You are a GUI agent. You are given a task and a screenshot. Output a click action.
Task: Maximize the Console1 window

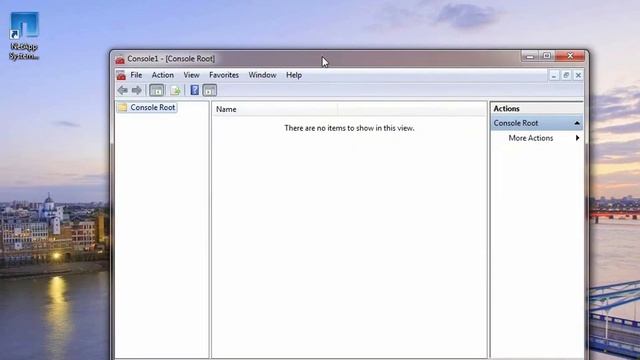(x=547, y=56)
